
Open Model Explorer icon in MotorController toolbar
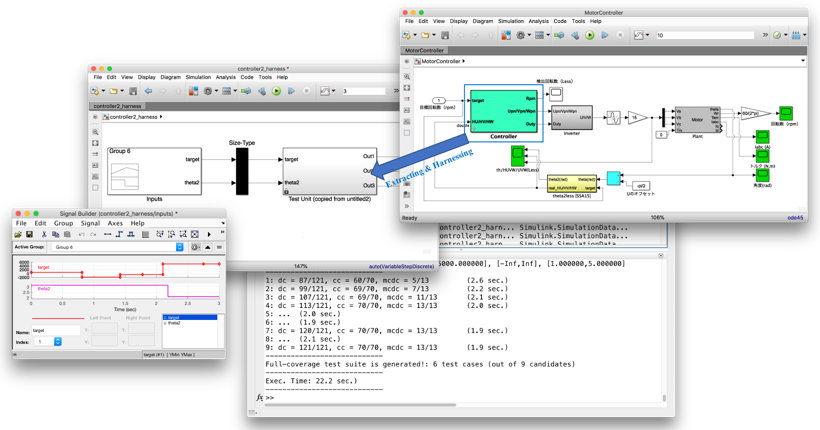539,35
